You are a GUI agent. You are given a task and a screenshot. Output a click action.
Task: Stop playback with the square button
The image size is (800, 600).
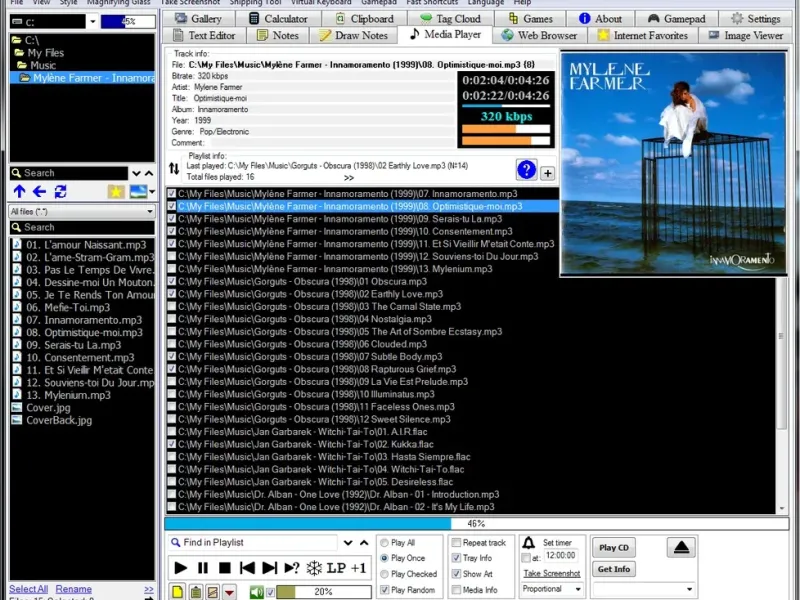point(224,568)
